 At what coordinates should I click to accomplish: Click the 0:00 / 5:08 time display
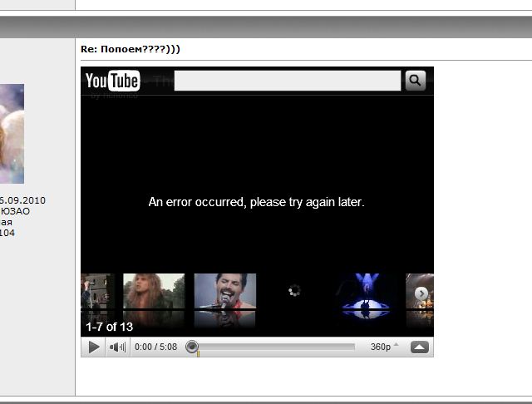(x=155, y=347)
